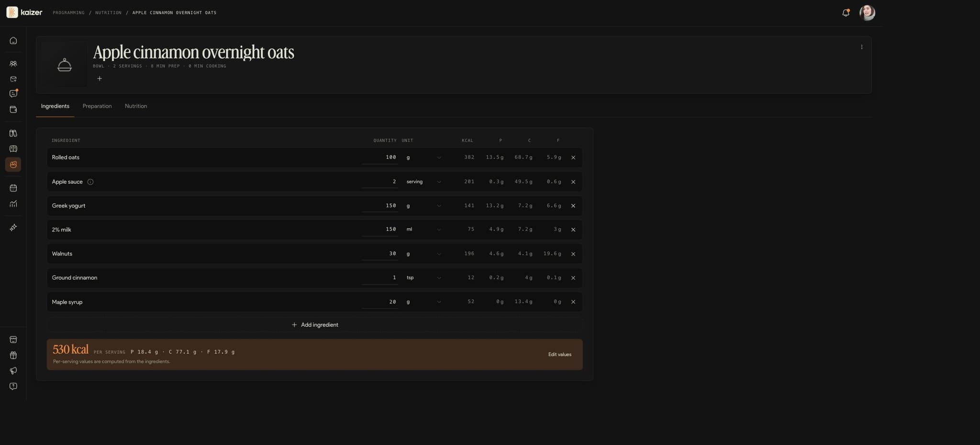This screenshot has width=980, height=445.
Task: Open the gift box sidebar icon
Action: (x=13, y=355)
